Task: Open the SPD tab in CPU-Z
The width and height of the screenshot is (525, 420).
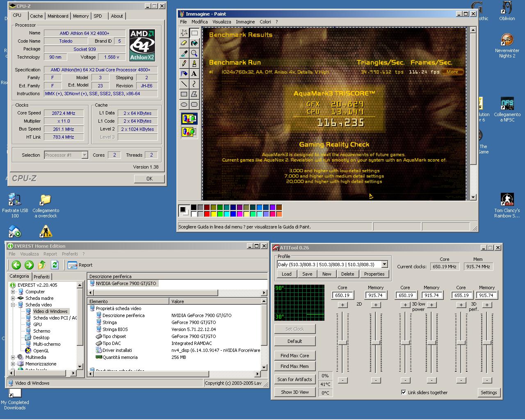Action: pos(98,16)
